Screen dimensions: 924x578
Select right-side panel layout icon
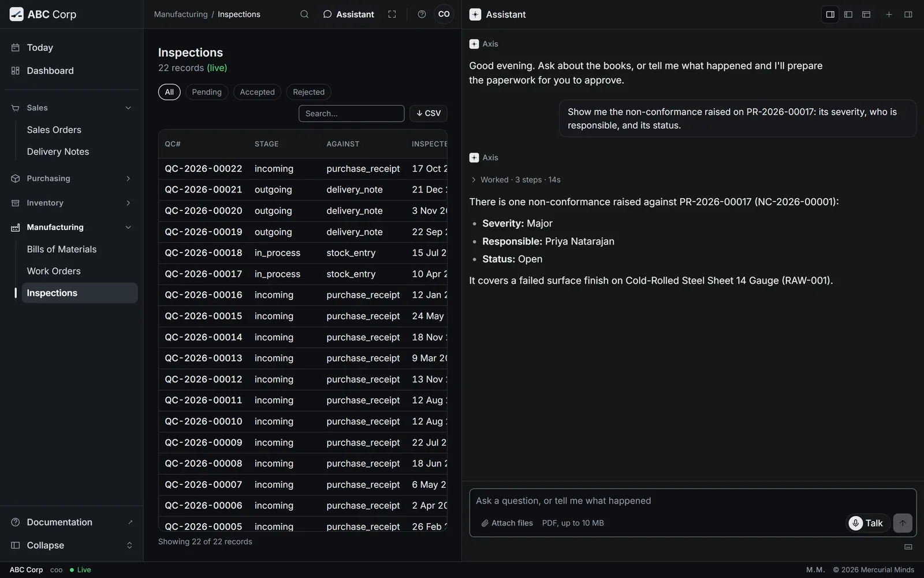point(830,14)
